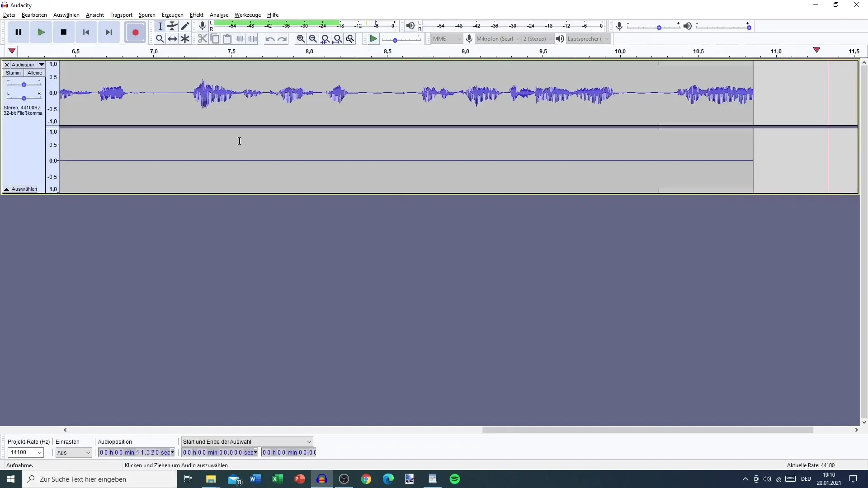Click the Paste clipboard icon
Screen dimensions: 868x488
coord(227,39)
